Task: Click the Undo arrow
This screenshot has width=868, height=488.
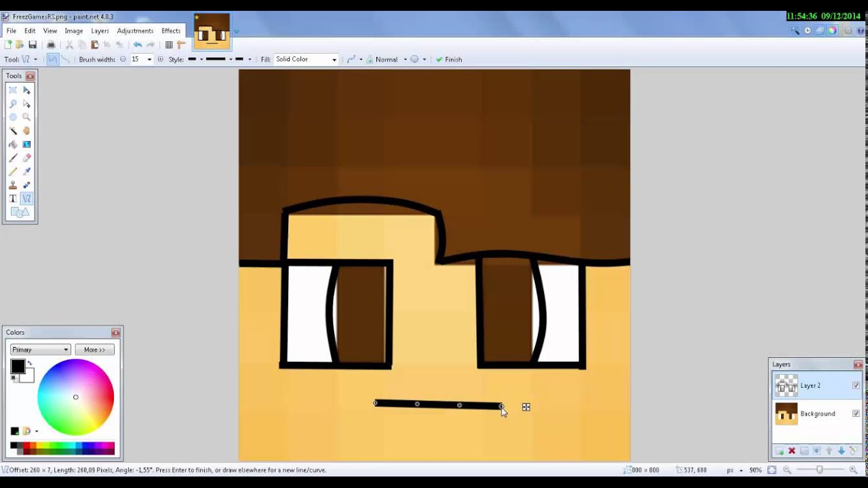Action: [138, 45]
